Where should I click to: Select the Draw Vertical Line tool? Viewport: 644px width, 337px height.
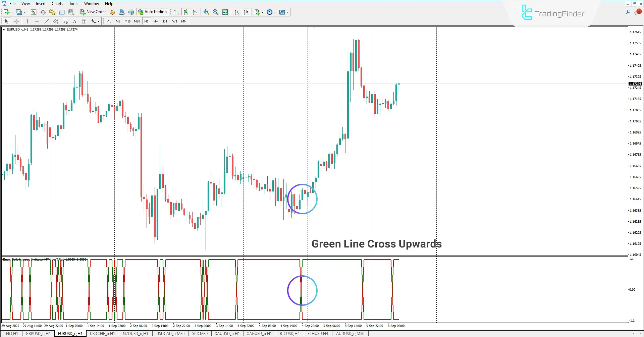pyautogui.click(x=28, y=21)
